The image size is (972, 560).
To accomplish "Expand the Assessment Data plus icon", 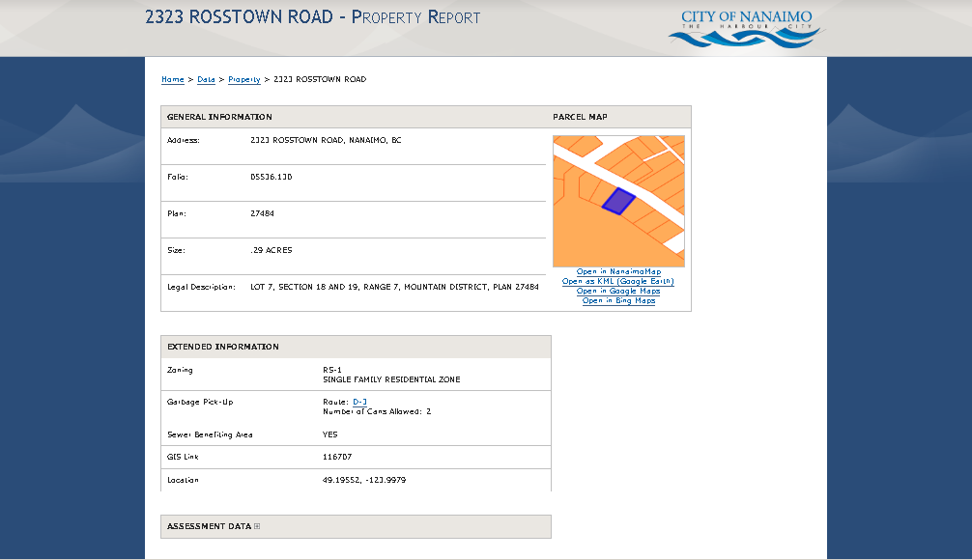I will [257, 526].
